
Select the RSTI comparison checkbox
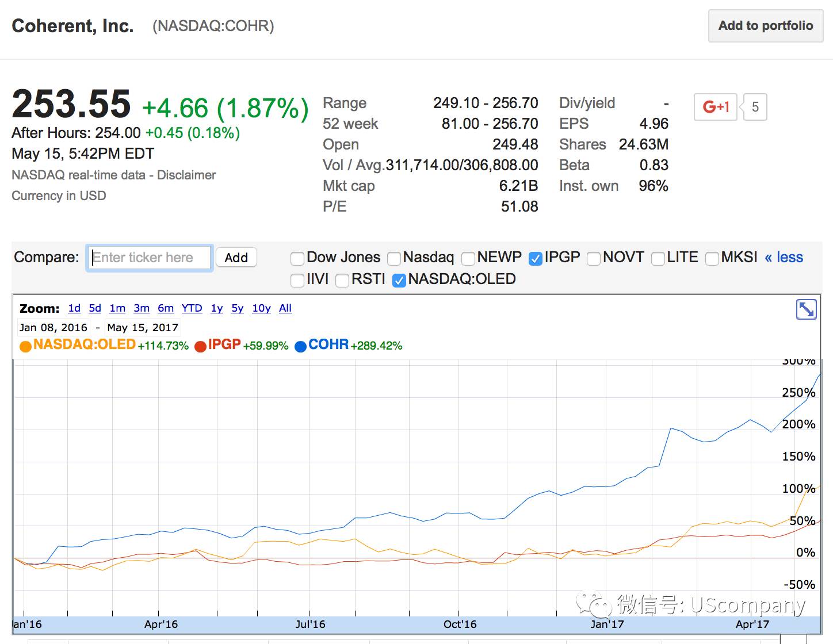(342, 280)
